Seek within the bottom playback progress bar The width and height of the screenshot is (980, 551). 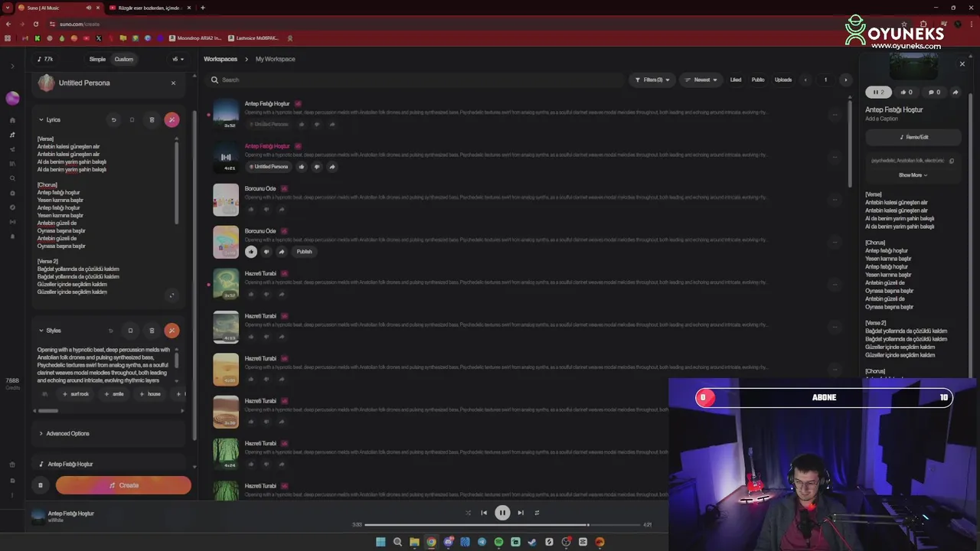[x=502, y=525]
